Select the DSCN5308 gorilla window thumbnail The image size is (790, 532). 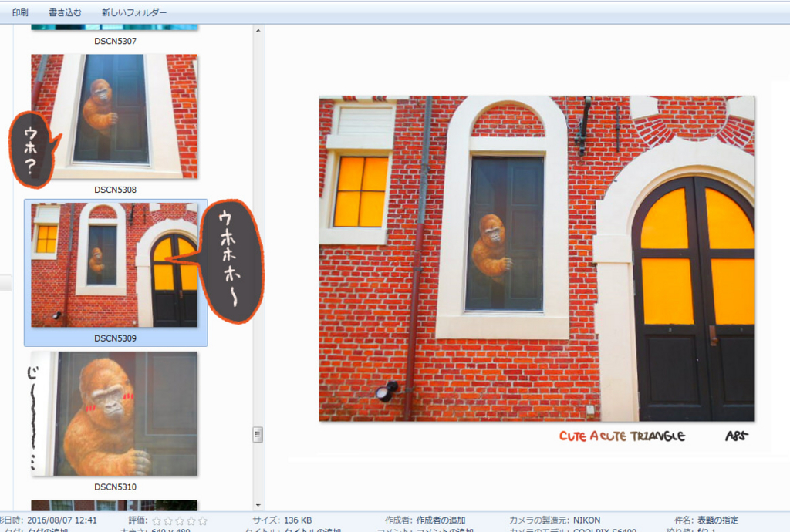114,116
